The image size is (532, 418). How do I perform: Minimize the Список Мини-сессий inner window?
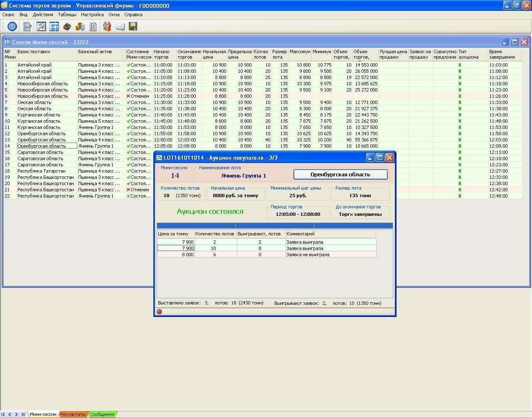click(505, 42)
